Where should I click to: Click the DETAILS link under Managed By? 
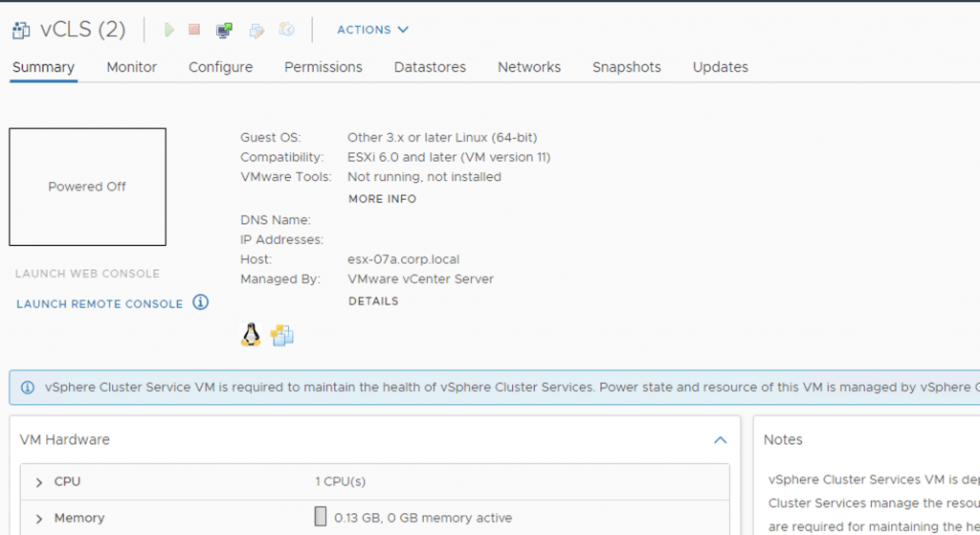click(373, 301)
